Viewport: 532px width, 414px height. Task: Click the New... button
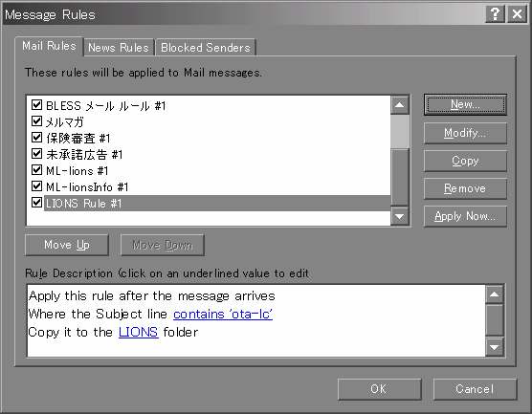pos(465,105)
